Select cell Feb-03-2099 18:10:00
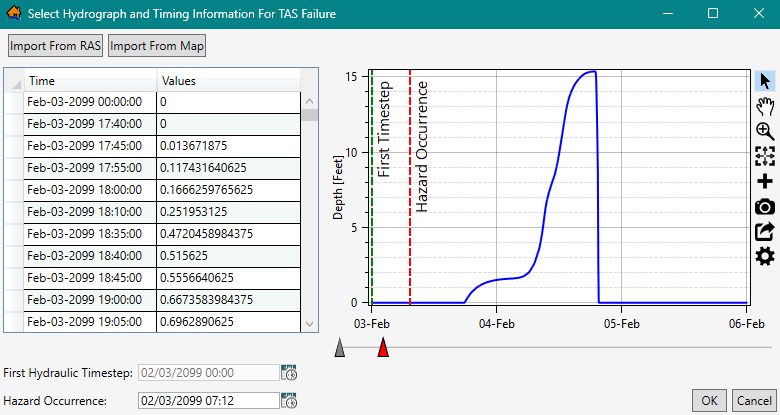The height and width of the screenshot is (415, 780). click(x=90, y=212)
